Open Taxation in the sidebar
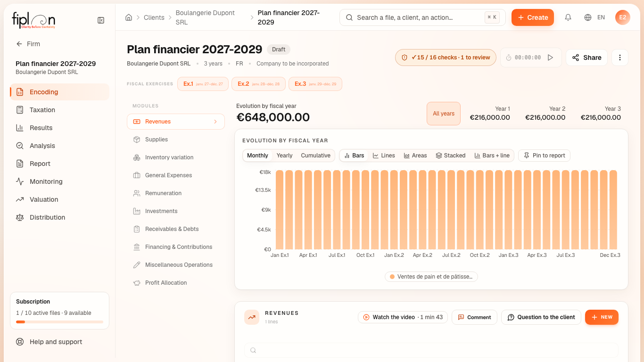 [59, 110]
